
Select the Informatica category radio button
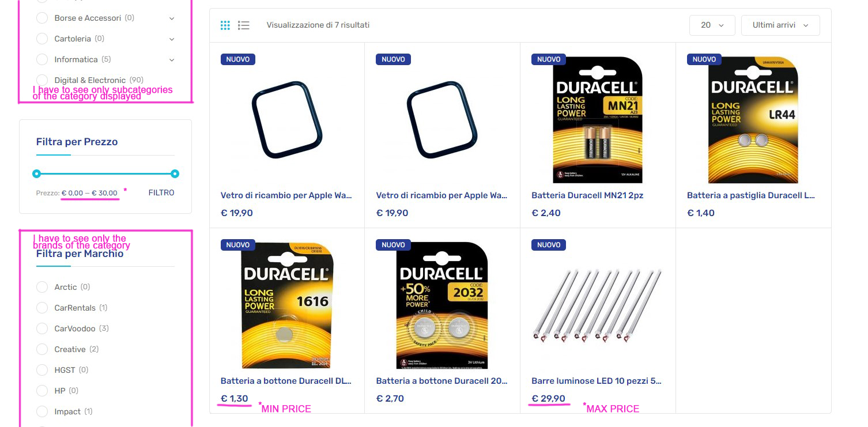point(42,59)
